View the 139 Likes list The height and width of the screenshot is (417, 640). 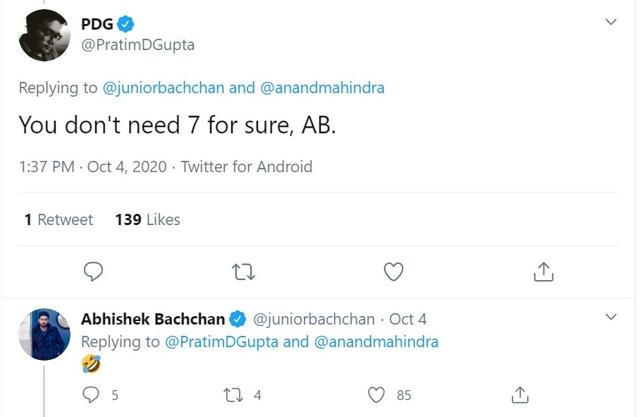click(148, 220)
